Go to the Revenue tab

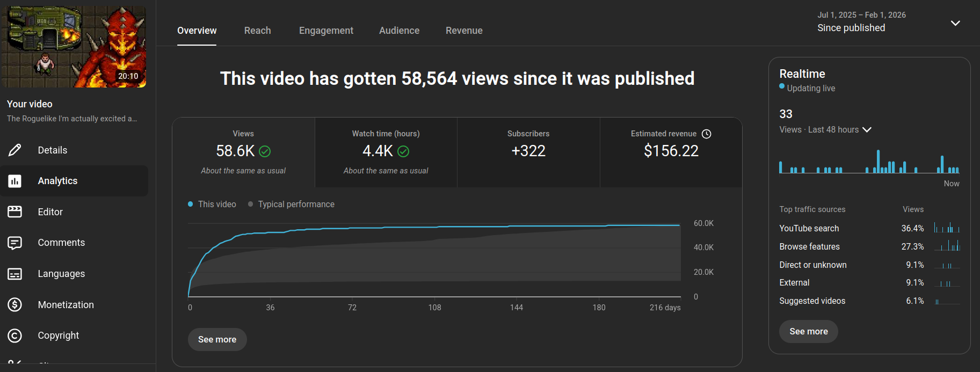pos(464,31)
